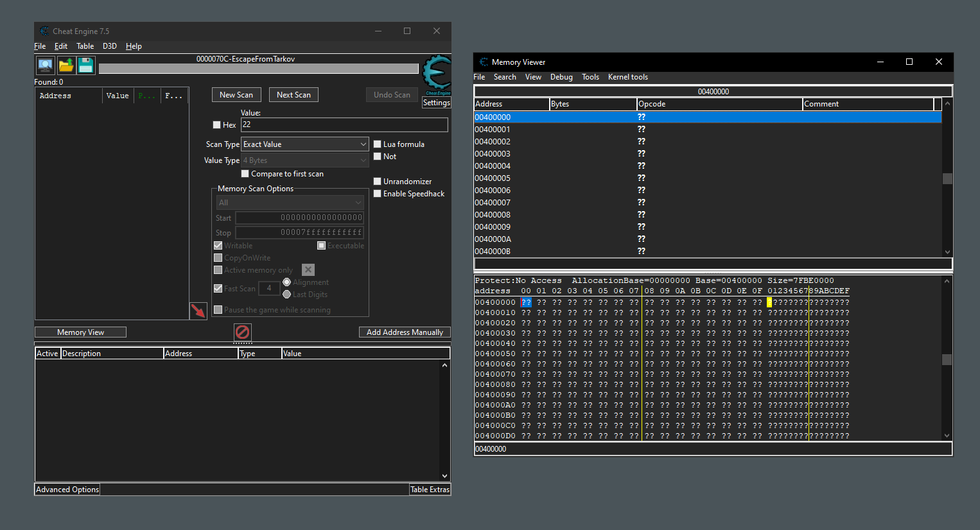Screen dimensions: 980x530
Task: Open Tools menu in Memory Viewer
Action: (x=590, y=77)
